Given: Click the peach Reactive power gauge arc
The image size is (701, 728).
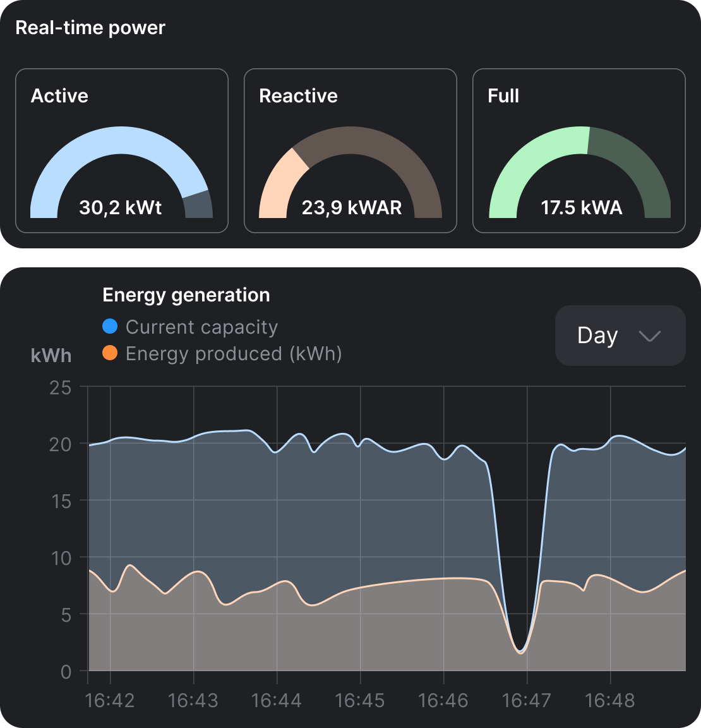Looking at the screenshot, I should (x=277, y=181).
